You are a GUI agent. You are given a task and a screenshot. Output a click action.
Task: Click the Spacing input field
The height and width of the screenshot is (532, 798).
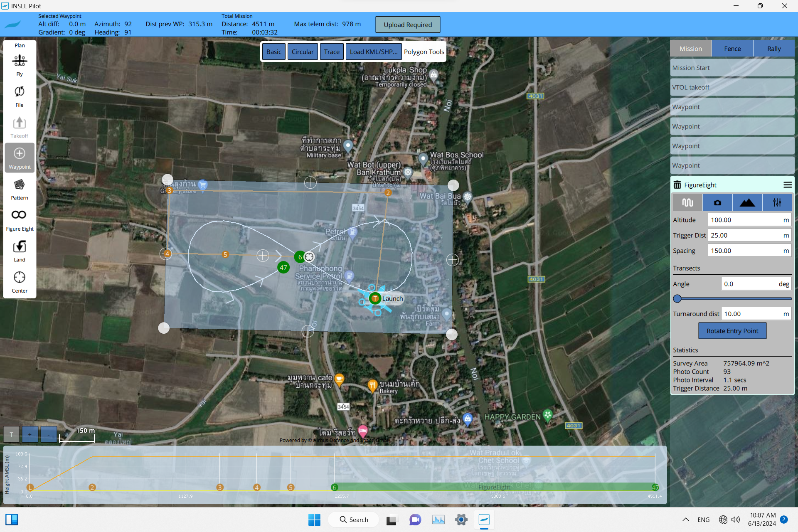click(749, 251)
